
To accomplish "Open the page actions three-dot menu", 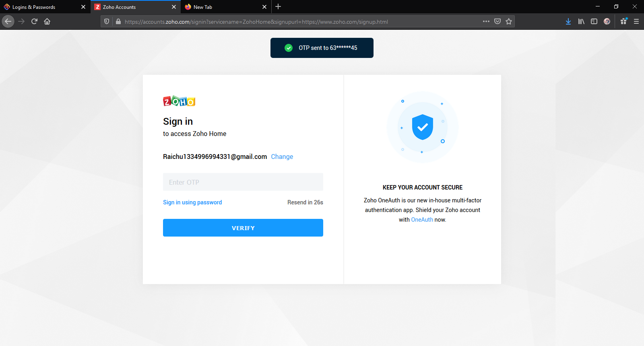I will 486,21.
